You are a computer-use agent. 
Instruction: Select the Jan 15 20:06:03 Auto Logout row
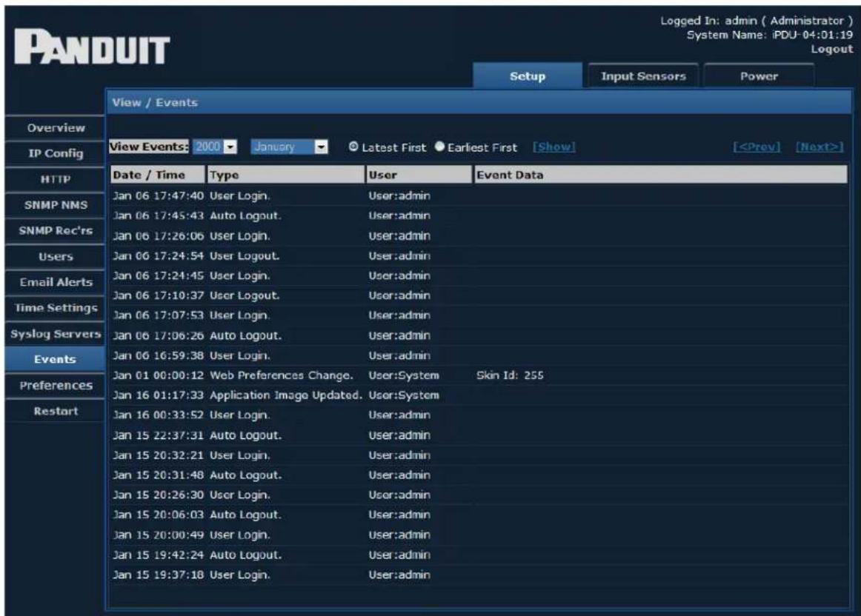479,515
